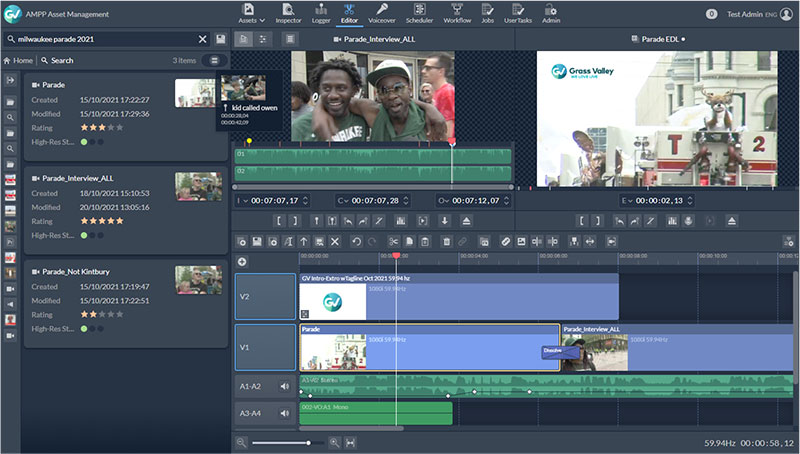Click the paperclip attach icon in timeline toolbar
Viewport: 800px width, 454px height.
coord(505,241)
